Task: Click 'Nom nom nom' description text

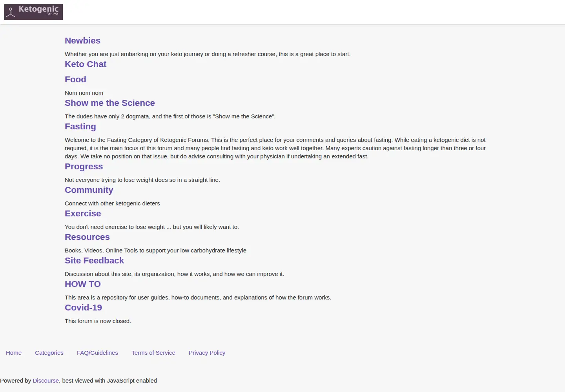Action: (84, 93)
